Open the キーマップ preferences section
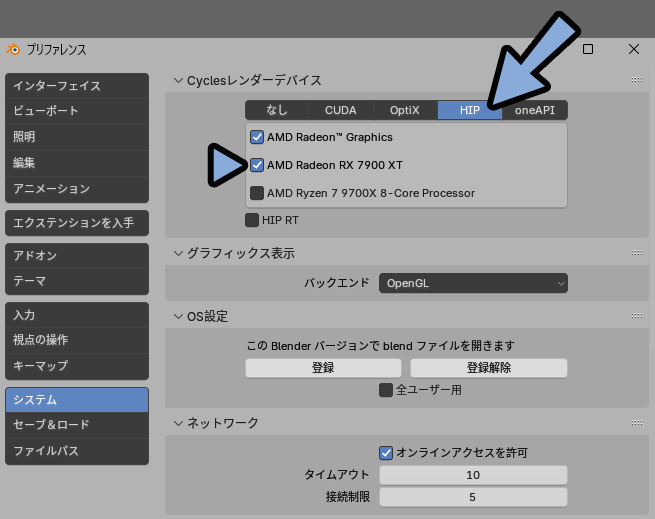The image size is (655, 519). [x=77, y=366]
